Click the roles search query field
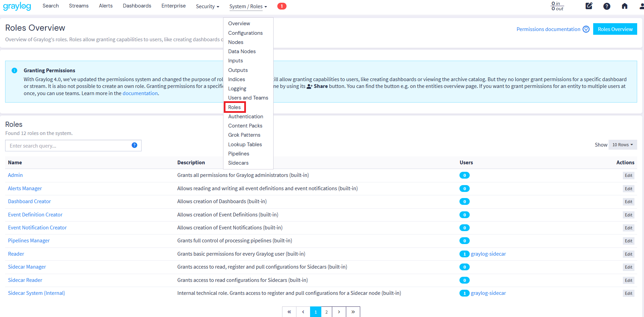Viewport: 644px width, 317px height. (x=68, y=146)
